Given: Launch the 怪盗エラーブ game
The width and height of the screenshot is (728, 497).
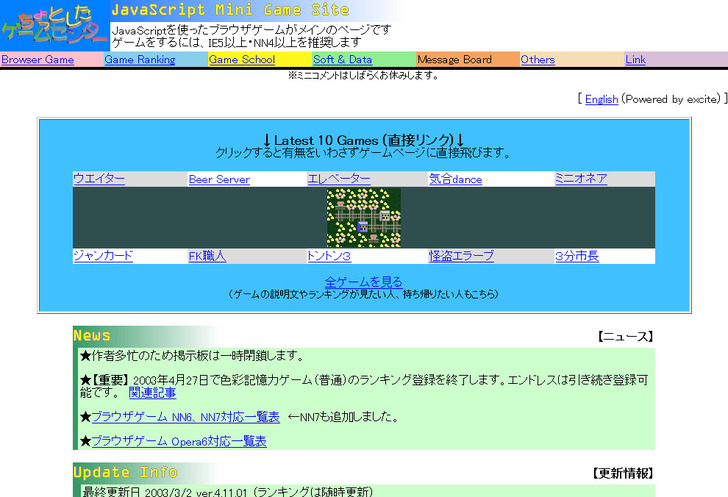Looking at the screenshot, I should (x=461, y=256).
